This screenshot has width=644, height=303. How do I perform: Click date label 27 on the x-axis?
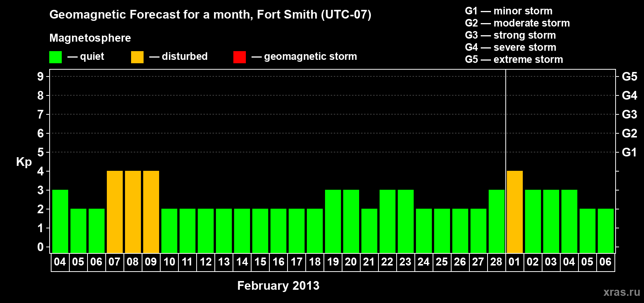[478, 262]
